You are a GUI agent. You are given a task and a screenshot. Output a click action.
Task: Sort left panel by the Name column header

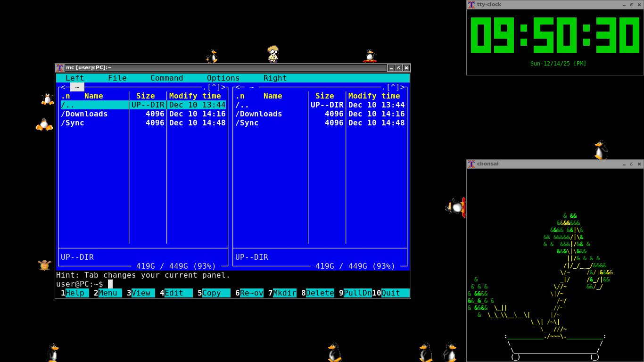tap(94, 96)
